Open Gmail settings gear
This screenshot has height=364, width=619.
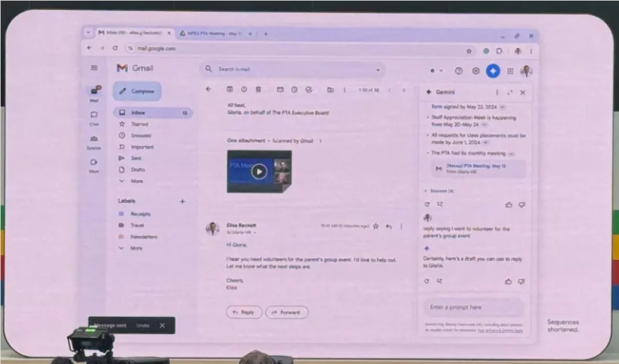tap(476, 70)
